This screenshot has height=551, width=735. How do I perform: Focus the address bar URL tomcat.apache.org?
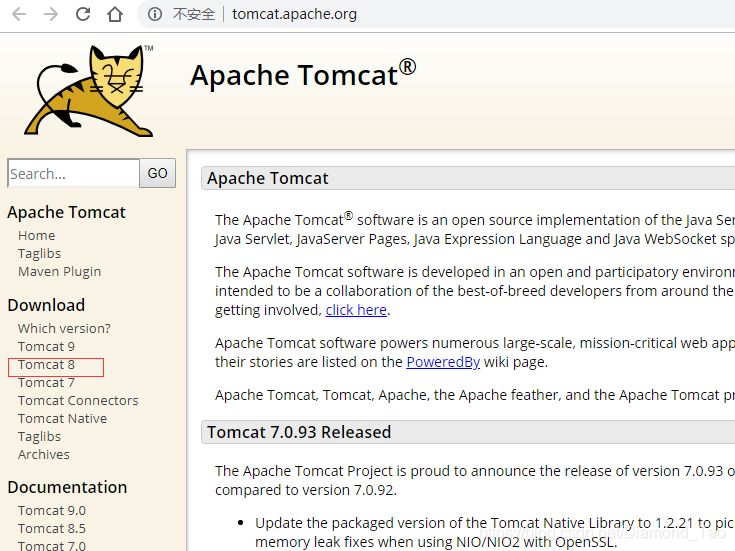294,14
